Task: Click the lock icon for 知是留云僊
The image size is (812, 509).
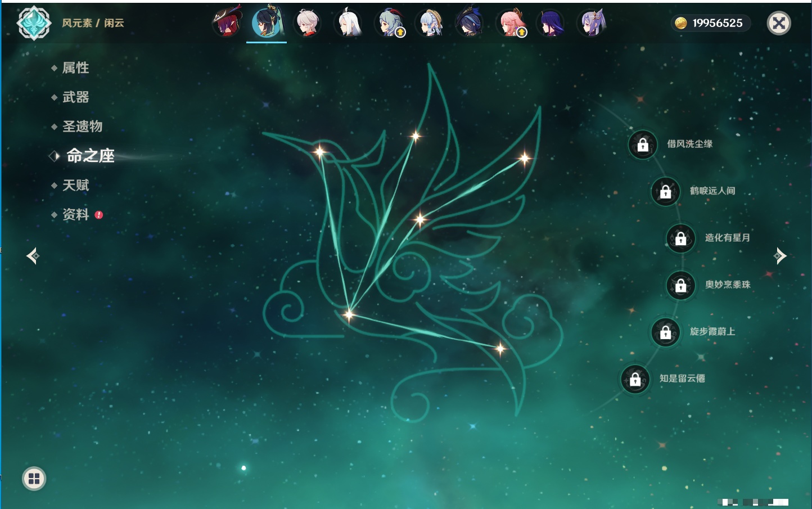Action: (635, 379)
